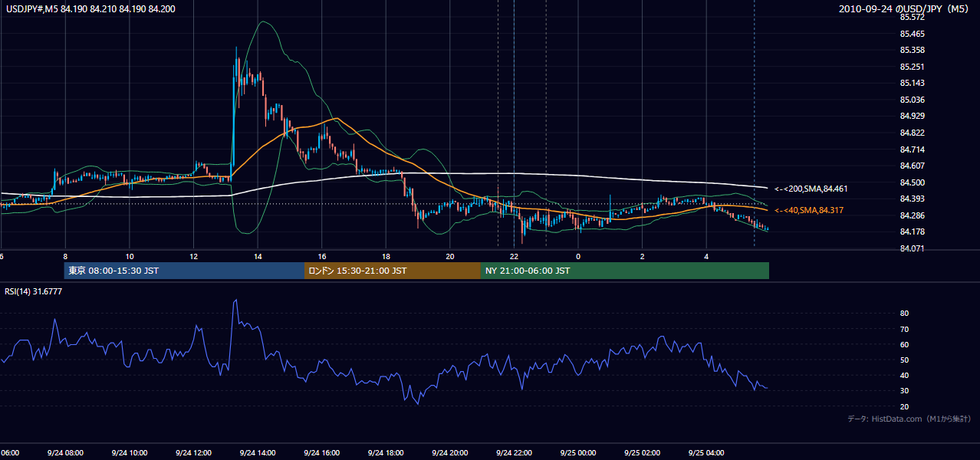Click the 9/24 08:00 bottom time label
This screenshot has width=980, height=460.
point(65,453)
